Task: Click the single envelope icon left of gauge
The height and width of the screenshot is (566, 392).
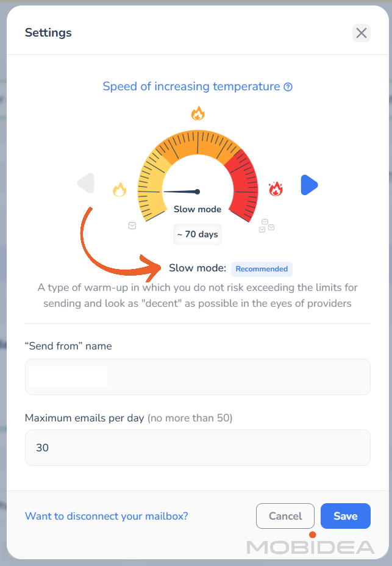Action: (x=132, y=226)
